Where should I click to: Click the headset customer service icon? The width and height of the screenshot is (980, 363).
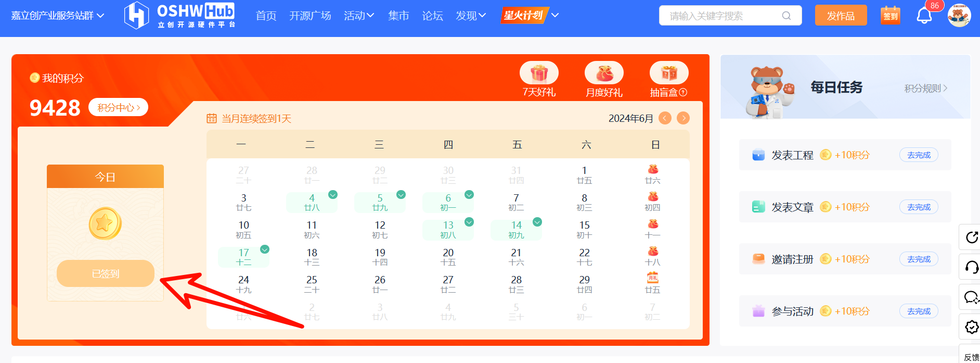(971, 267)
